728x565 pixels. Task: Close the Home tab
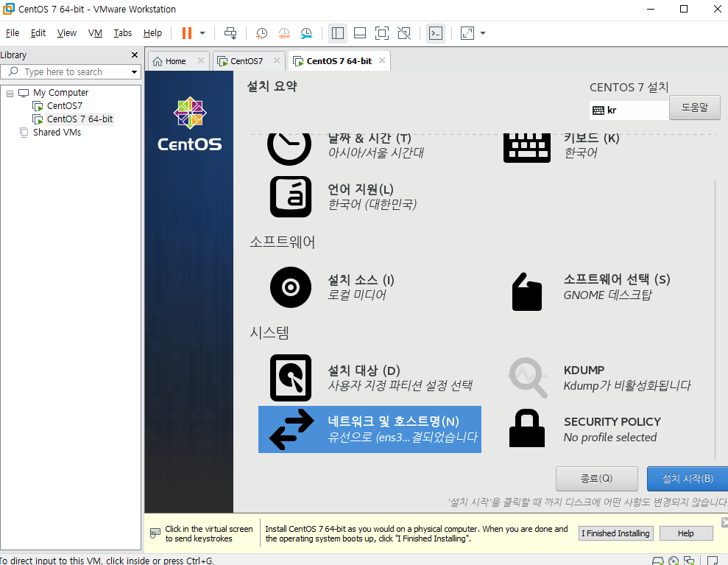tap(200, 61)
